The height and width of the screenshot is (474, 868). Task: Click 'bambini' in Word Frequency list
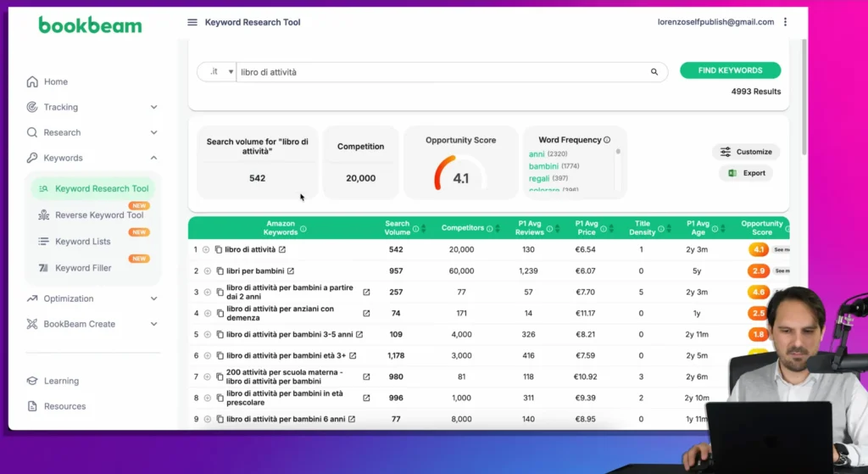[543, 166]
